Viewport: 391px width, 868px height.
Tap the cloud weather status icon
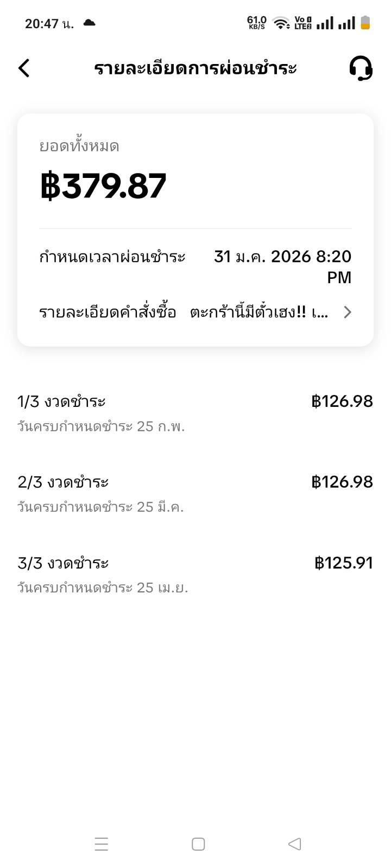tap(89, 23)
